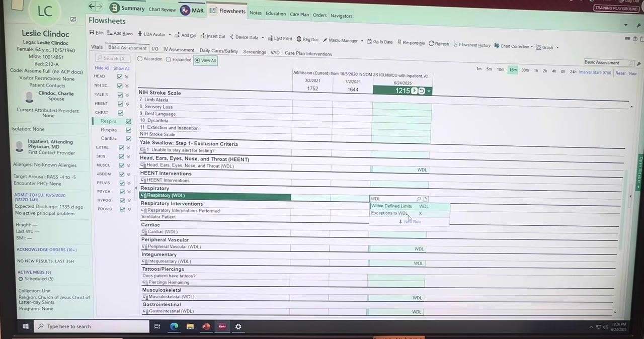Expand the YALE S section chevrons
This screenshot has width=644, height=339.
pyautogui.click(x=127, y=95)
